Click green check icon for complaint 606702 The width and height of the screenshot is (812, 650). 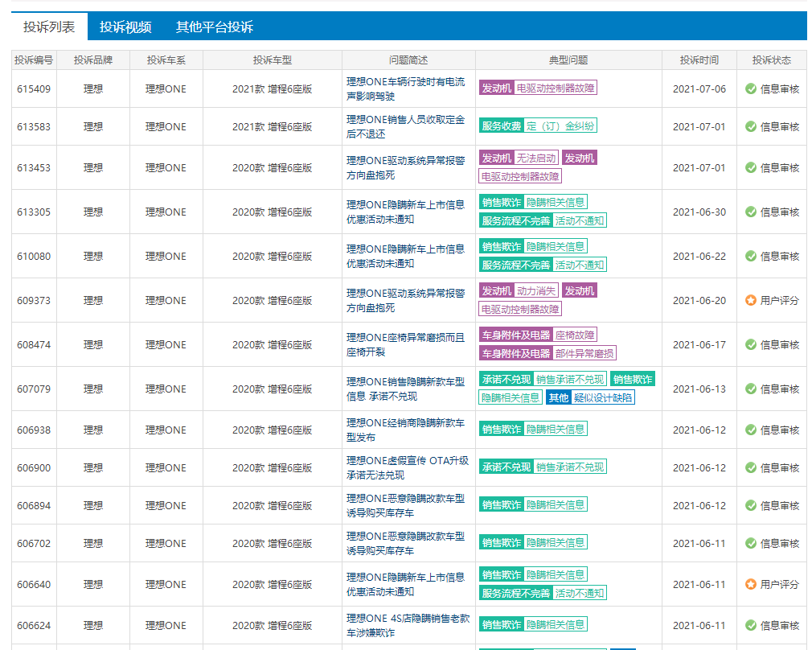[750, 543]
